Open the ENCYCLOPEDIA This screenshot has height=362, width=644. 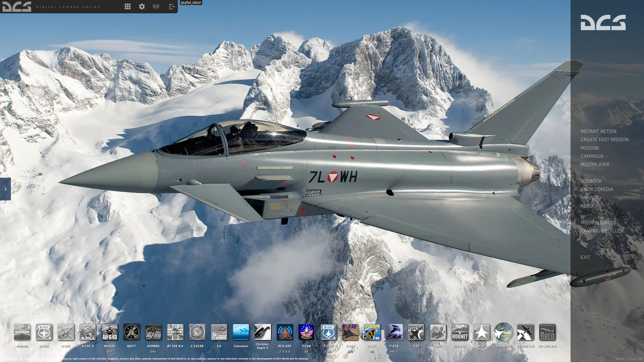pos(597,189)
